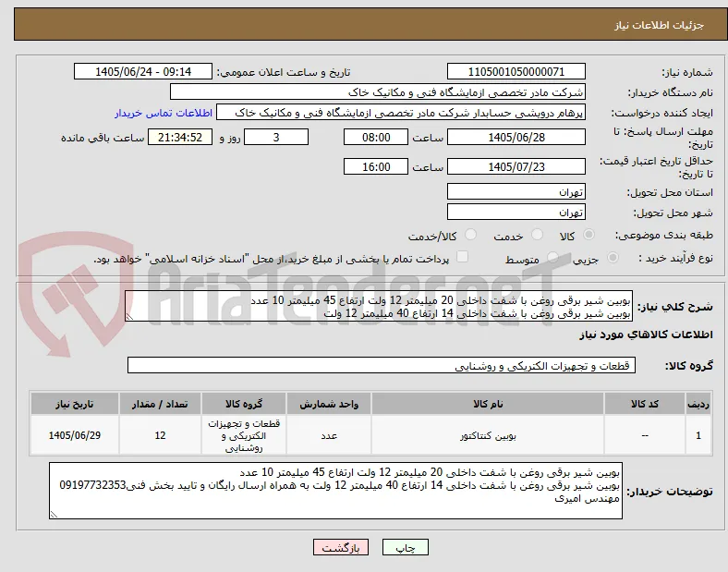Select the کالا radio button
The height and width of the screenshot is (572, 728).
588,235
